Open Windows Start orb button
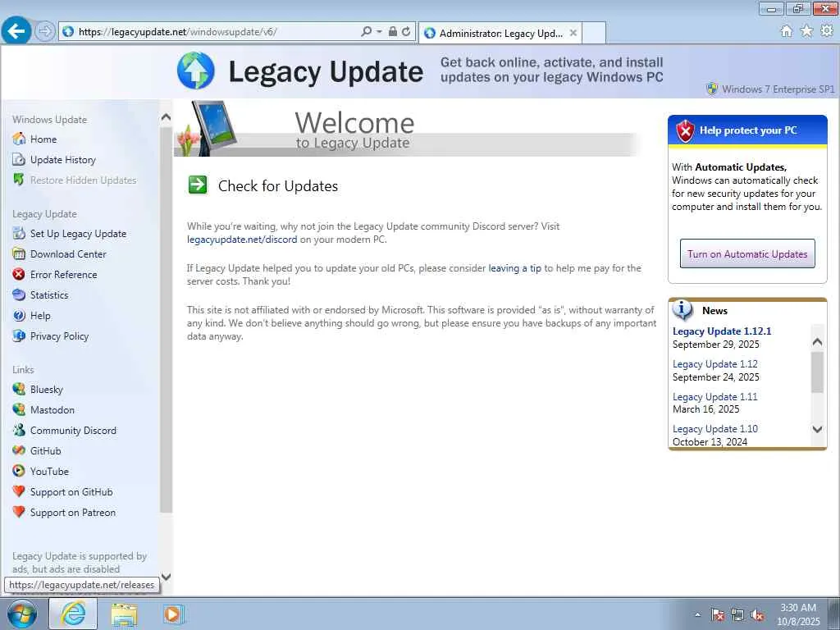Image resolution: width=840 pixels, height=630 pixels. click(22, 614)
